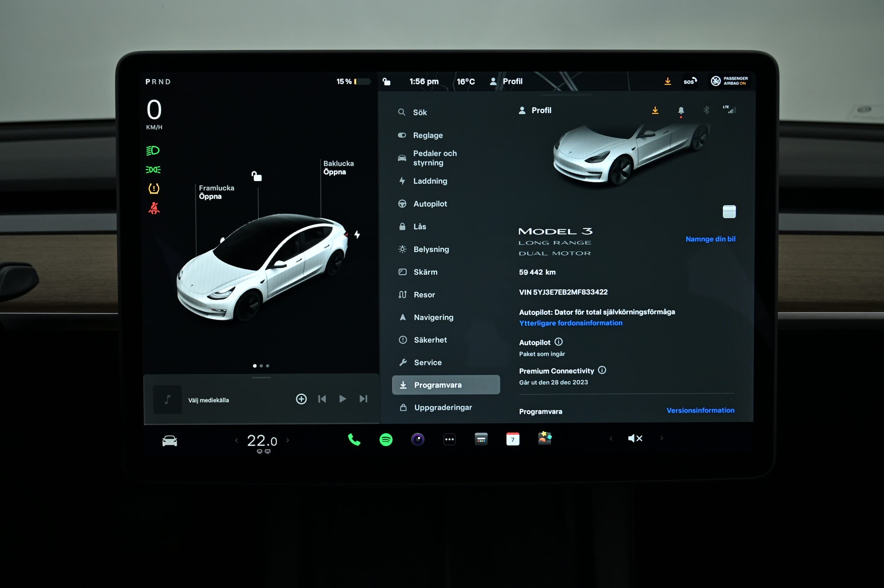This screenshot has width=884, height=588.
Task: Tap the unlock padlock above the car
Action: click(256, 176)
